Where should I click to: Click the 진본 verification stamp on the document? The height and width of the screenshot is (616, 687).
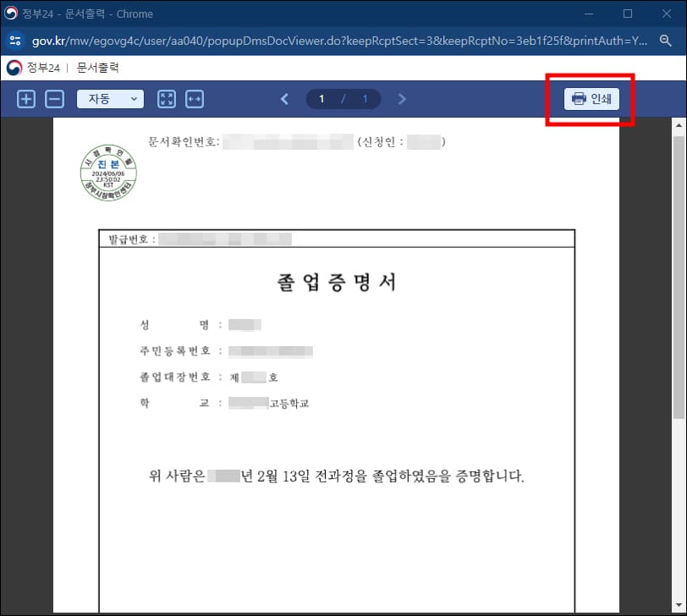click(x=108, y=173)
